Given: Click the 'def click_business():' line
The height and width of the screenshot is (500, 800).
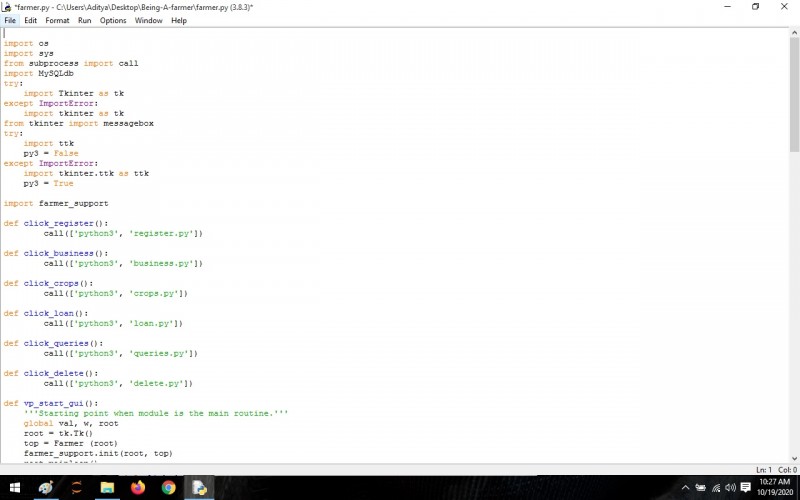Looking at the screenshot, I should coord(56,253).
